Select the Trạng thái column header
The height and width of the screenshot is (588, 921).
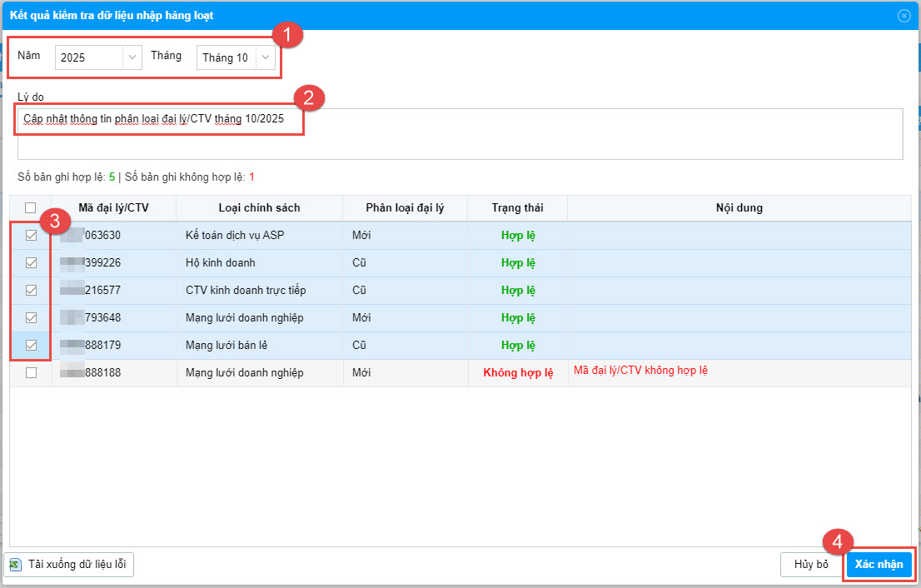tap(517, 207)
